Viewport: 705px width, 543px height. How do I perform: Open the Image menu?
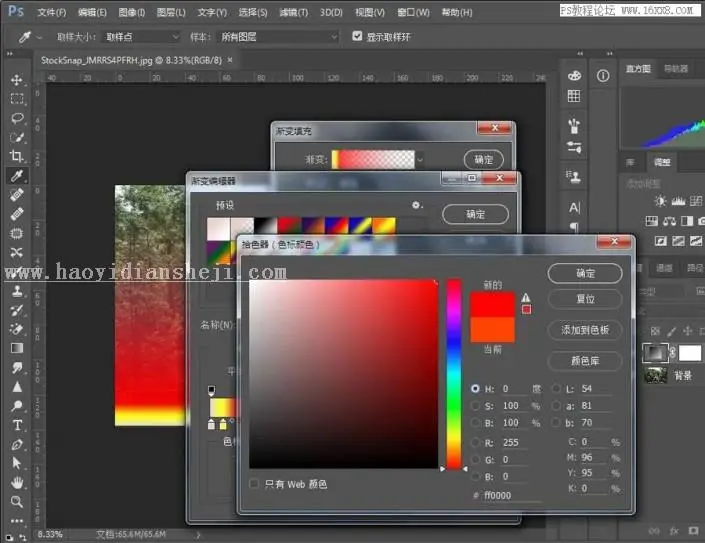tap(132, 12)
